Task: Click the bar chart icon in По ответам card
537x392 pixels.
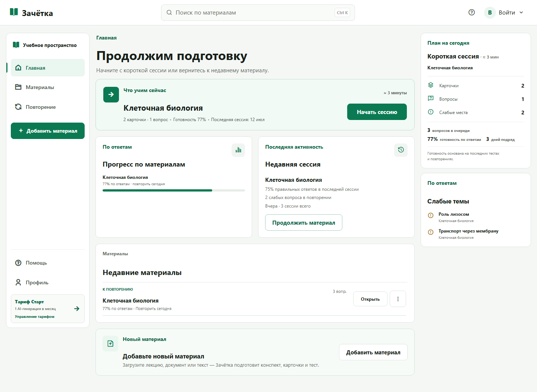Action: pos(238,150)
